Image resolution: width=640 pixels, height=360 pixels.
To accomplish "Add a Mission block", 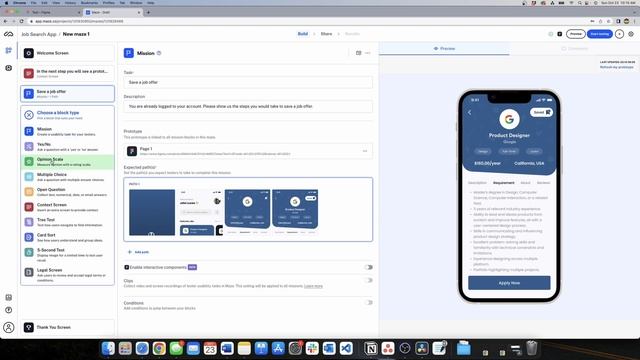I will pos(68,131).
